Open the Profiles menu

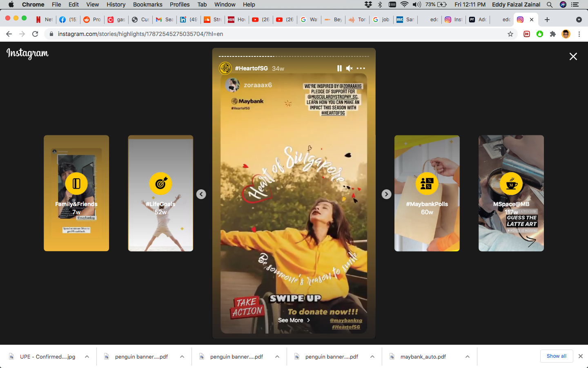(180, 4)
